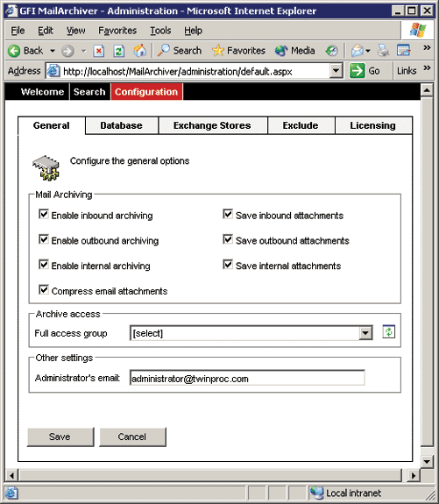This screenshot has height=504, width=439.
Task: Switch to the Database tab
Action: coord(122,125)
